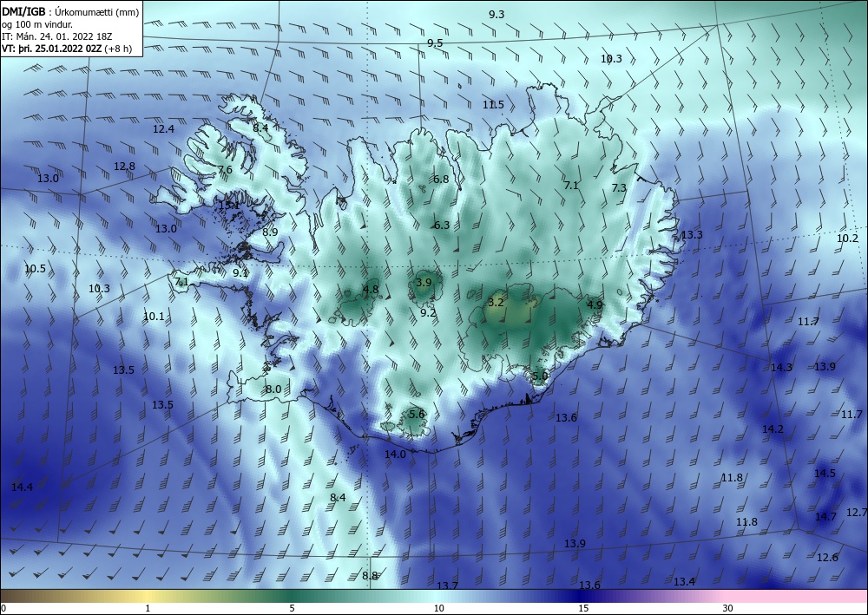Click the 14.4 value on the map
The image size is (868, 615).
pyautogui.click(x=23, y=487)
